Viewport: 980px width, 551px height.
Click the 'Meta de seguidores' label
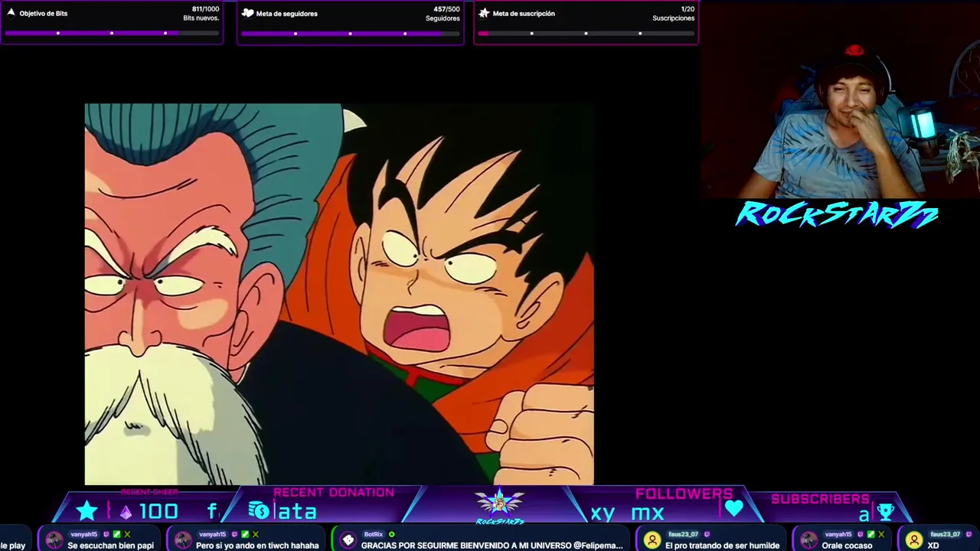point(287,13)
